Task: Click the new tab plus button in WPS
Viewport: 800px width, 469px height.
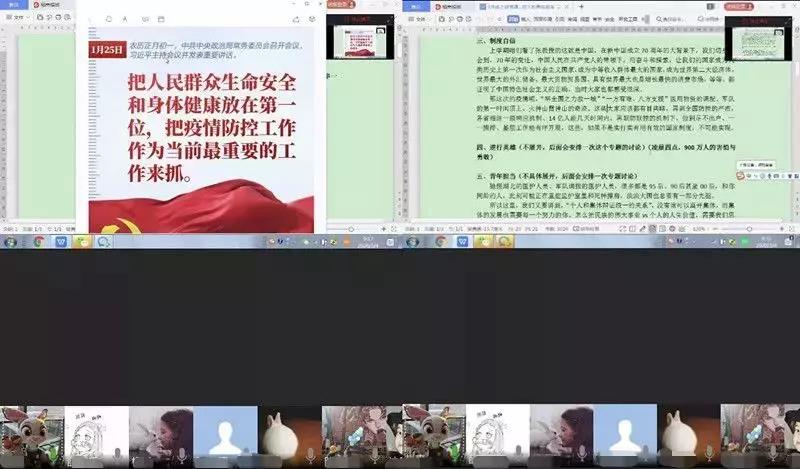Action: [x=581, y=7]
